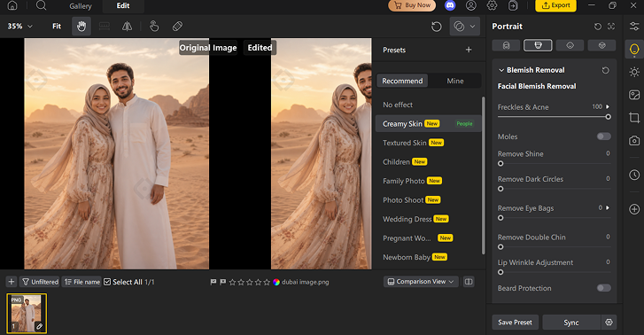Click the reset rotate icon in toolbar
Image resolution: width=644 pixels, height=335 pixels.
click(436, 27)
